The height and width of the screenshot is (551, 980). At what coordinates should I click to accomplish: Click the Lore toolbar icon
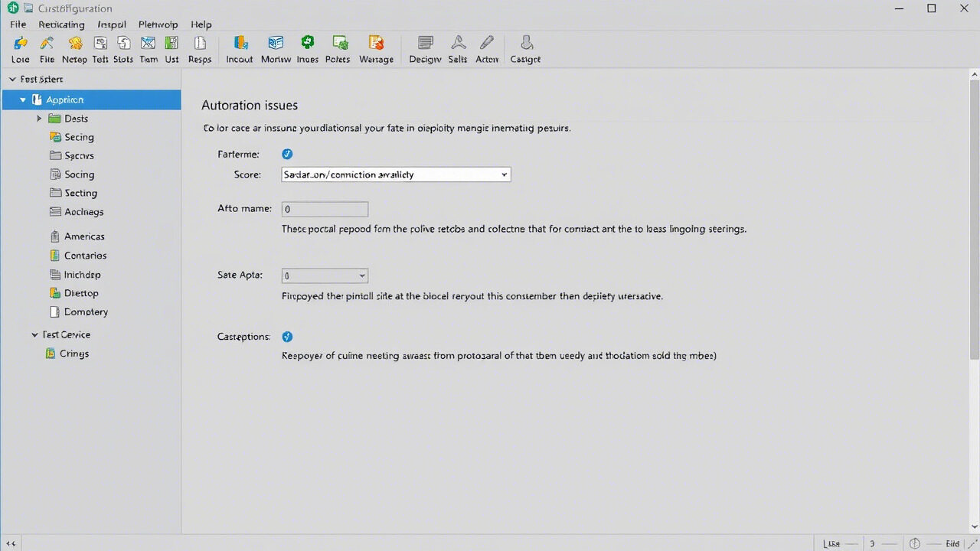click(21, 44)
